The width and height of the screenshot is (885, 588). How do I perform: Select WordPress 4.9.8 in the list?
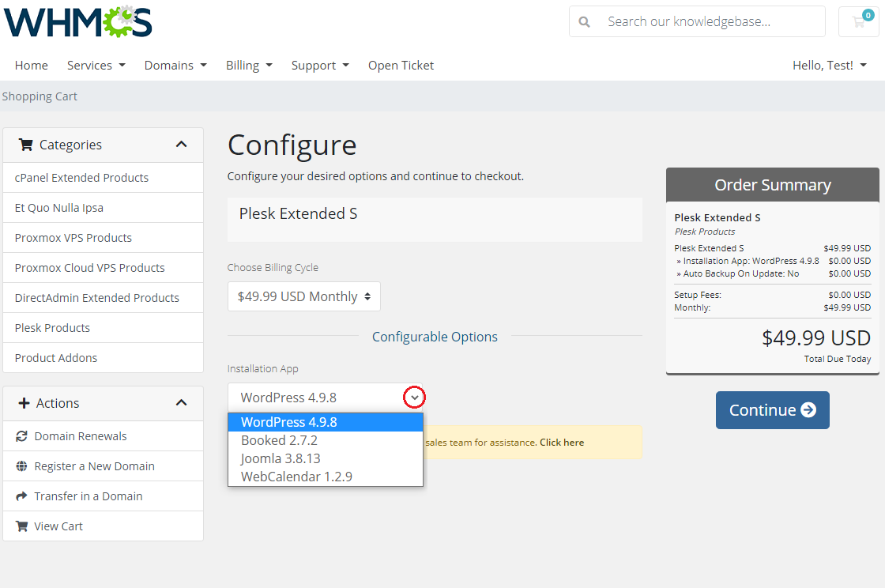tap(326, 422)
